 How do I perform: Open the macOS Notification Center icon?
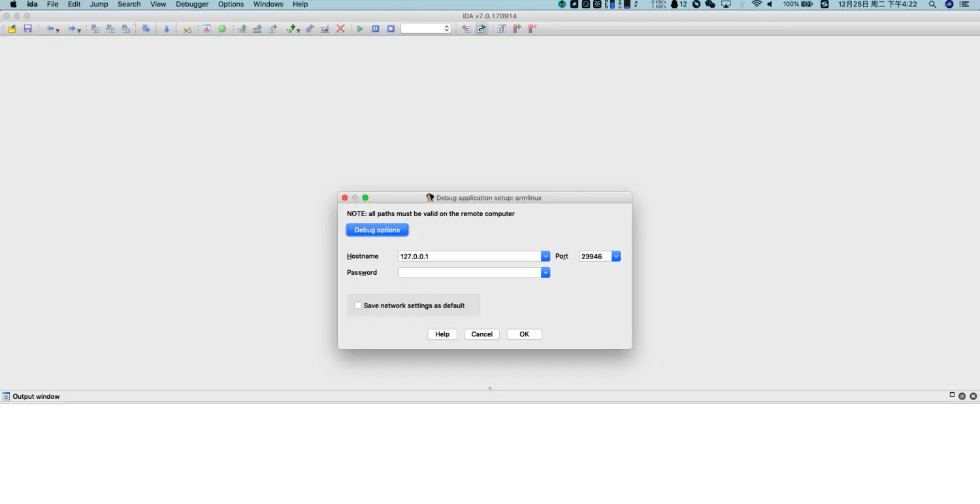(964, 4)
